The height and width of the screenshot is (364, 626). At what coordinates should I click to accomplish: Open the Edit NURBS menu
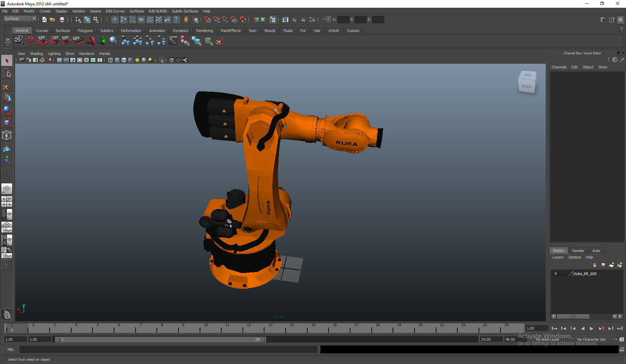tap(158, 11)
